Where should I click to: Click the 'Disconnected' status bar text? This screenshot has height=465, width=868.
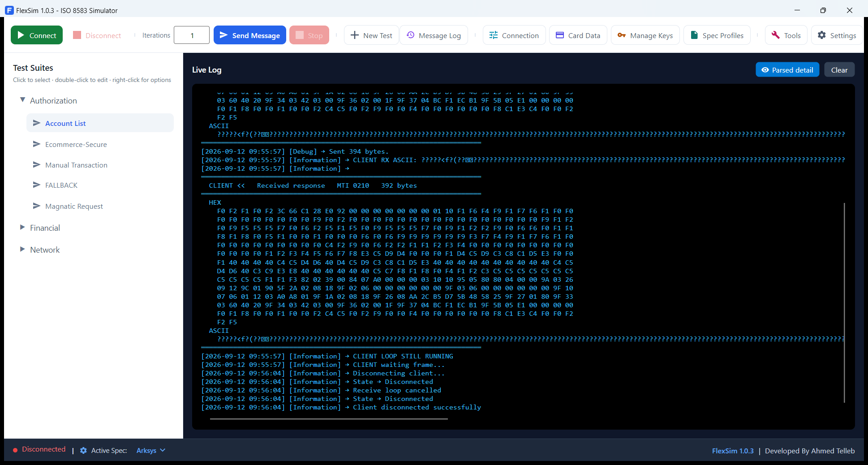(43, 449)
